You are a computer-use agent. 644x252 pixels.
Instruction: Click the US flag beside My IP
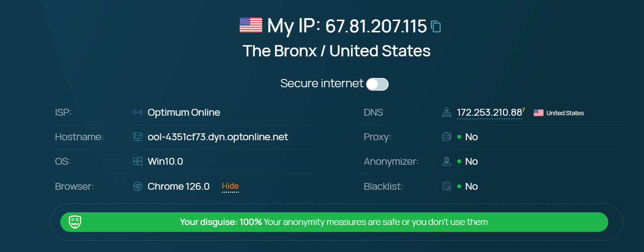[x=251, y=25]
